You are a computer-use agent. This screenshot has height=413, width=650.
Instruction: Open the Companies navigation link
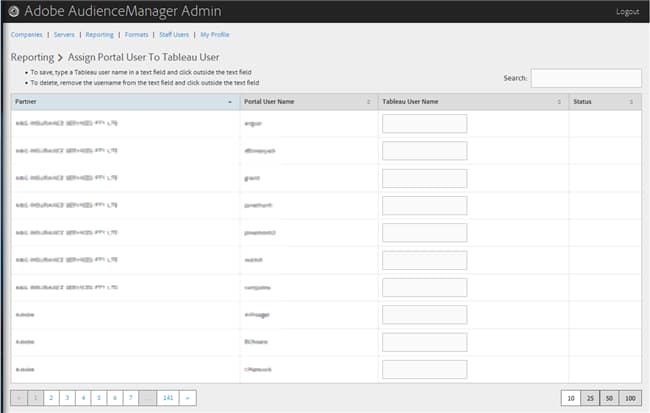tap(27, 34)
